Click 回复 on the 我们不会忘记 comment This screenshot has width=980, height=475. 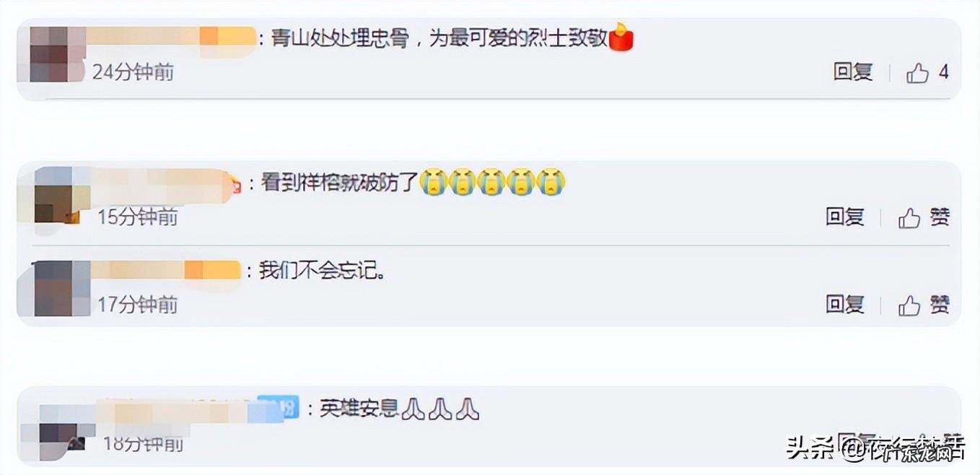pos(845,304)
